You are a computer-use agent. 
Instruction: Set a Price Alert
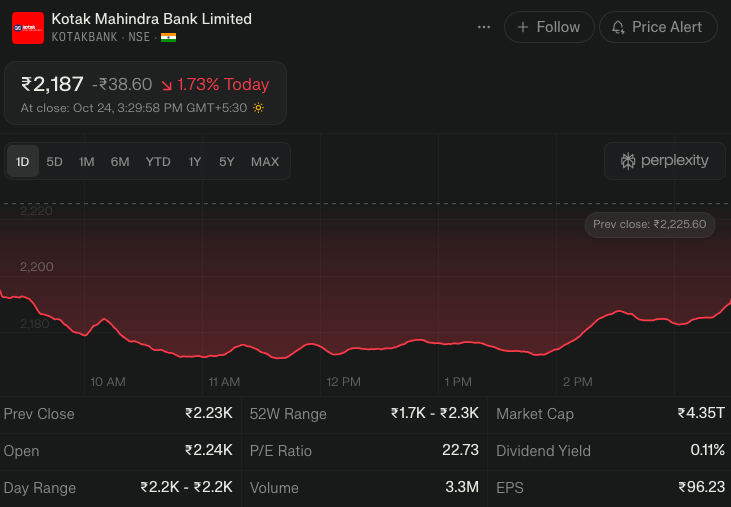pos(657,27)
